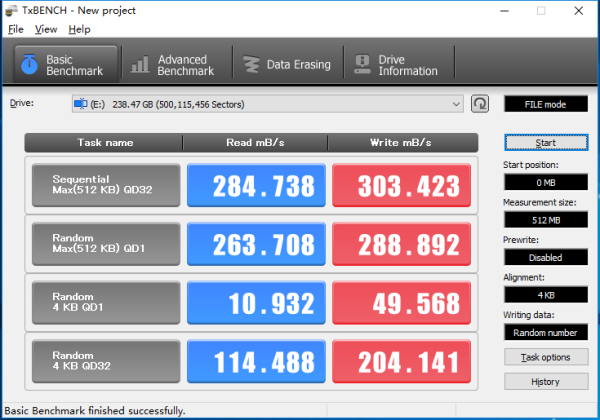
Task: Click the sequential read result 284.738
Action: click(256, 186)
